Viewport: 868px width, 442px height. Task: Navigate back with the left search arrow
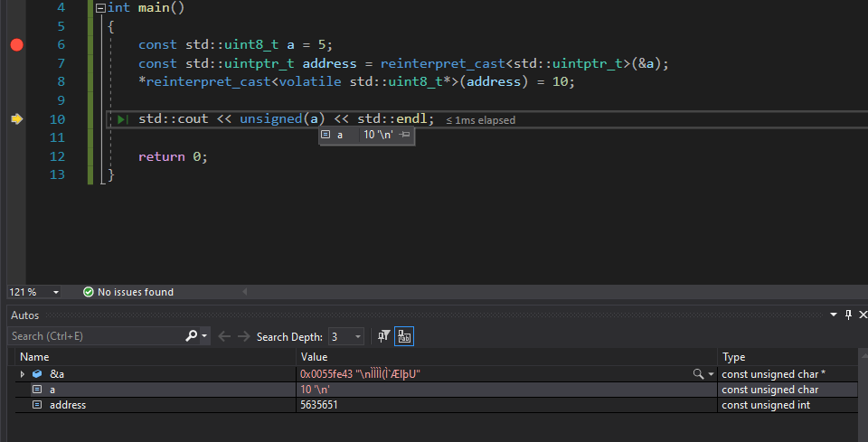223,336
